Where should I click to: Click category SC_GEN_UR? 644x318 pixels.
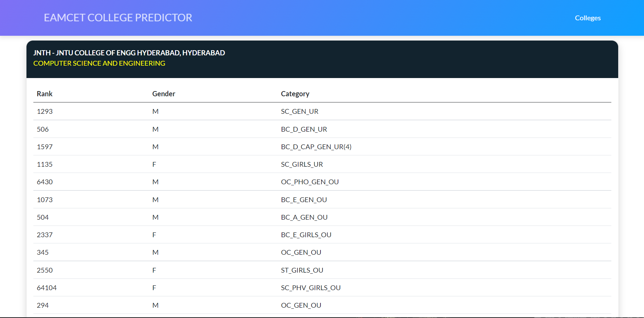[299, 111]
